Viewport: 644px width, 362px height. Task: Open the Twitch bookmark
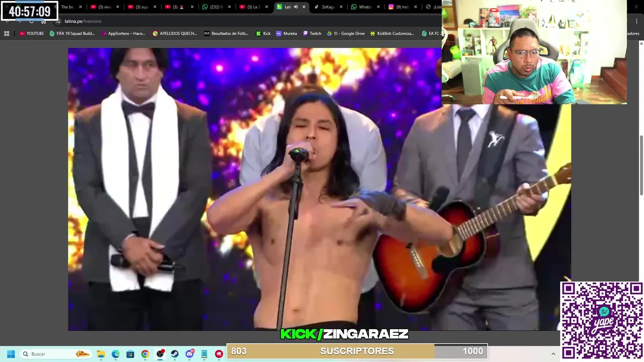[312, 33]
